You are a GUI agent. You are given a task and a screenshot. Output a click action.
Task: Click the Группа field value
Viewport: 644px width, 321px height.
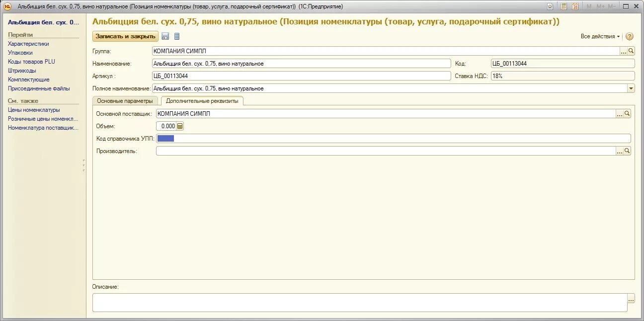click(x=386, y=51)
